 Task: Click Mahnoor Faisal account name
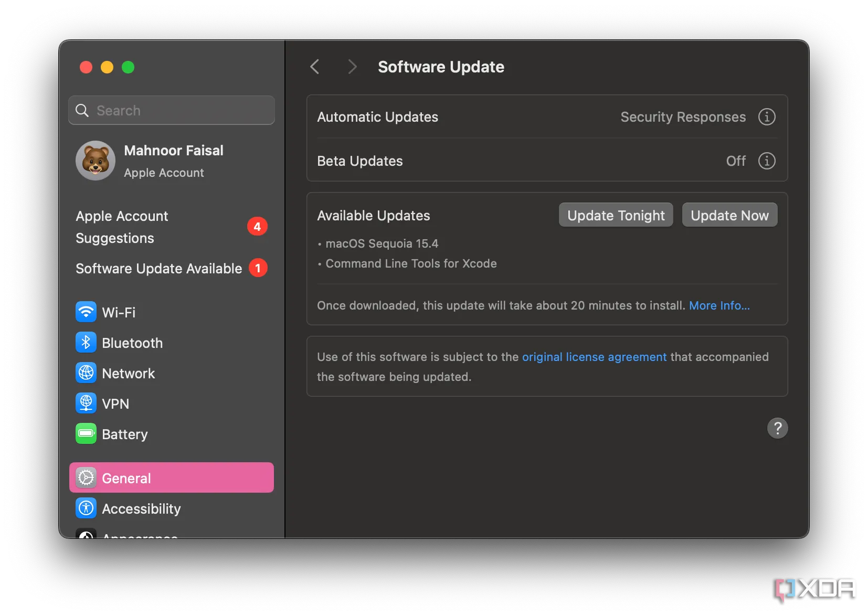click(174, 151)
